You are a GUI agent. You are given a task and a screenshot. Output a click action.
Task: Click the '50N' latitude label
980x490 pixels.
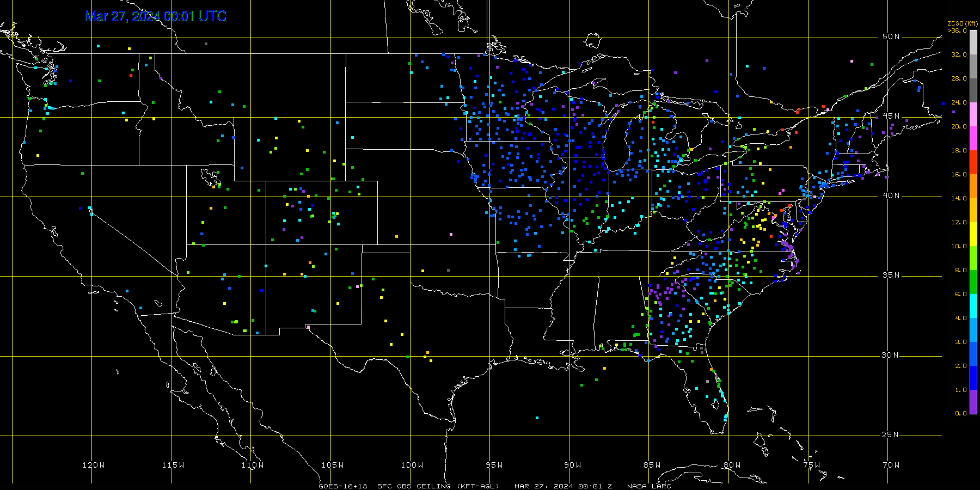pos(891,37)
